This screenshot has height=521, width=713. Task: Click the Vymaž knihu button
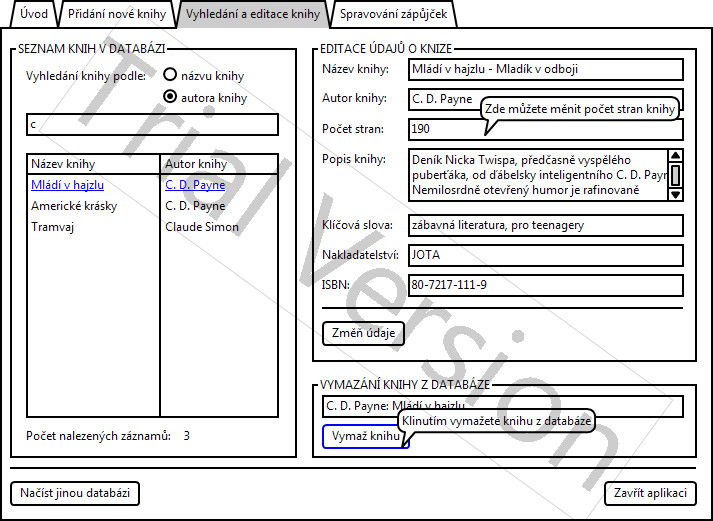(x=365, y=436)
